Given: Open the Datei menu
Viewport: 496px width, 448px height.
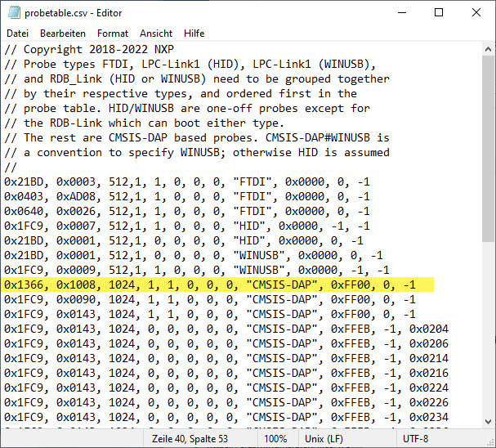Looking at the screenshot, I should pyautogui.click(x=17, y=34).
